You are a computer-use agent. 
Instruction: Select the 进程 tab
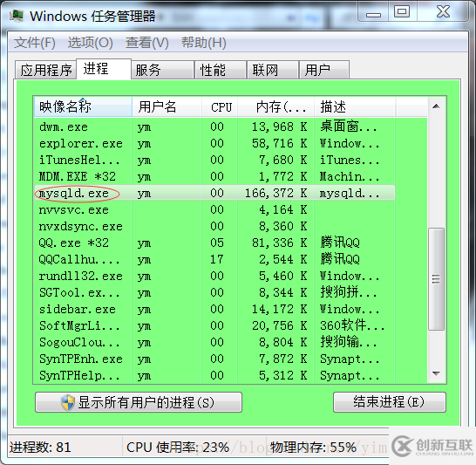pos(104,69)
